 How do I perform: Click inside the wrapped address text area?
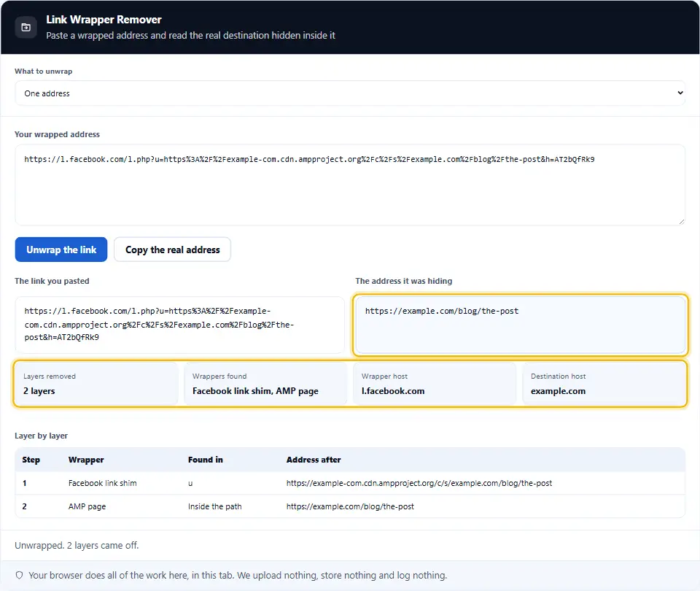pyautogui.click(x=350, y=185)
